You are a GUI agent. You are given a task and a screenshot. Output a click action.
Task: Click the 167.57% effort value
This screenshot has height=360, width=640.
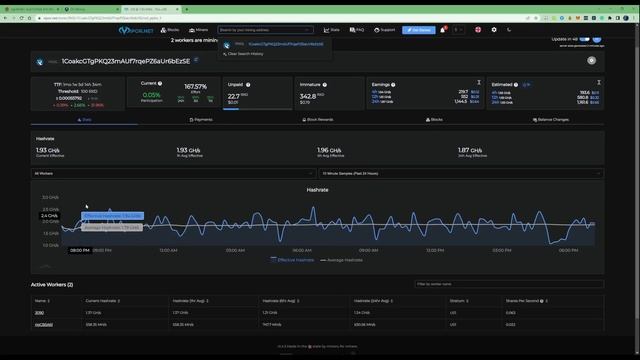click(x=196, y=87)
